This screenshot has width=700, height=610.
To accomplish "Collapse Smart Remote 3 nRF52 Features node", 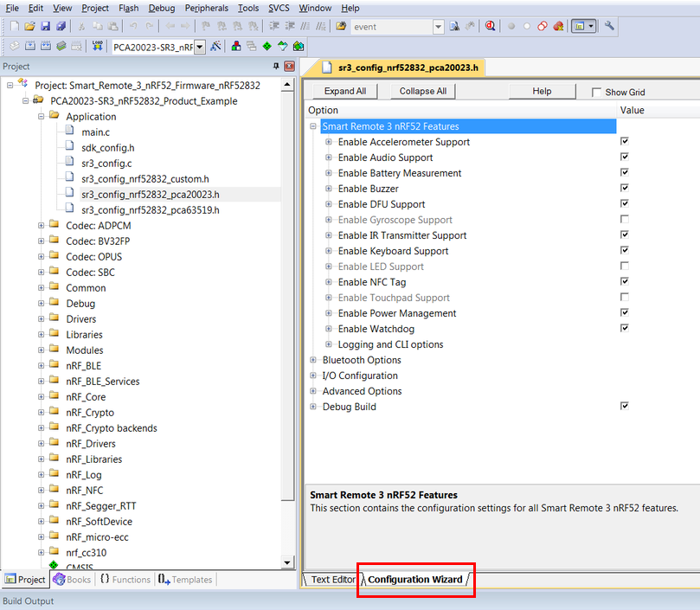I will [313, 126].
